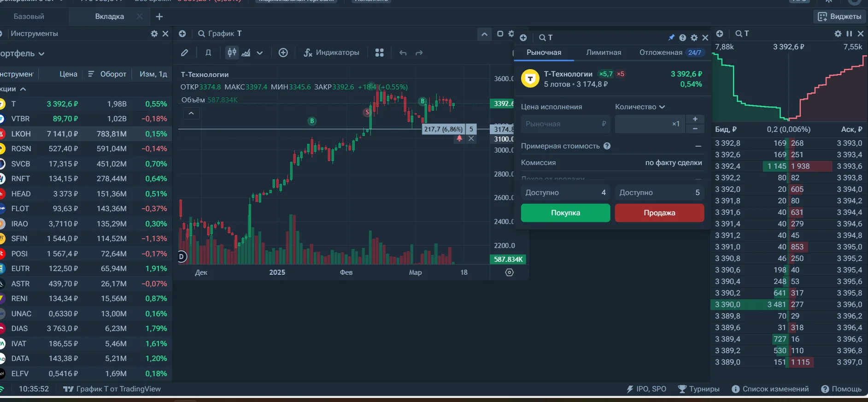The width and height of the screenshot is (868, 402).
Task: Switch to the Базовый workspace tab
Action: pos(29,17)
